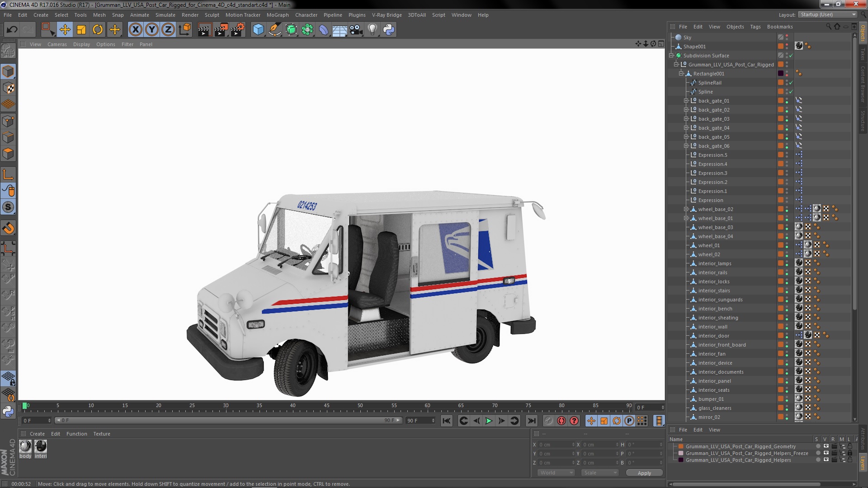The width and height of the screenshot is (868, 488).
Task: Click the Apply button
Action: (x=644, y=473)
